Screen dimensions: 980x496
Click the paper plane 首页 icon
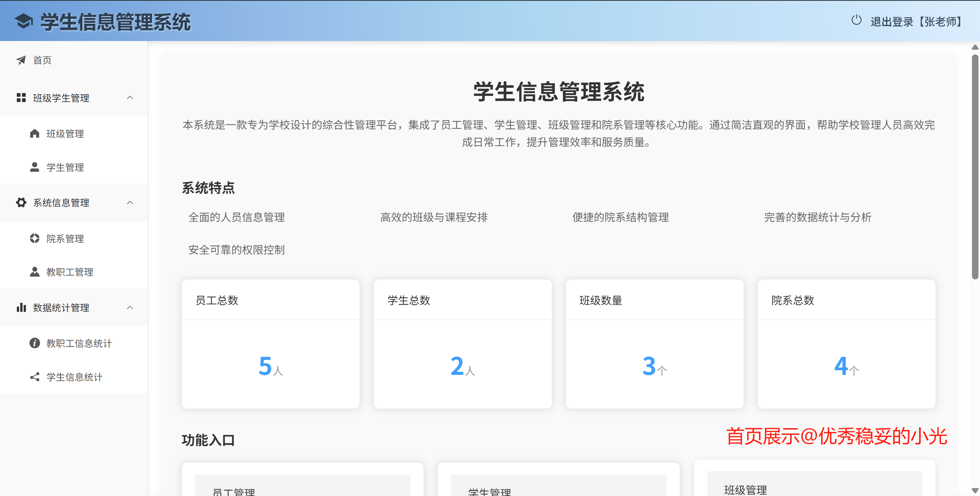click(x=21, y=60)
